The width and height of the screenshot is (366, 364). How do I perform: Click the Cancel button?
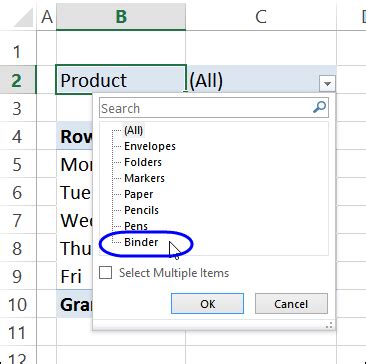pos(291,304)
